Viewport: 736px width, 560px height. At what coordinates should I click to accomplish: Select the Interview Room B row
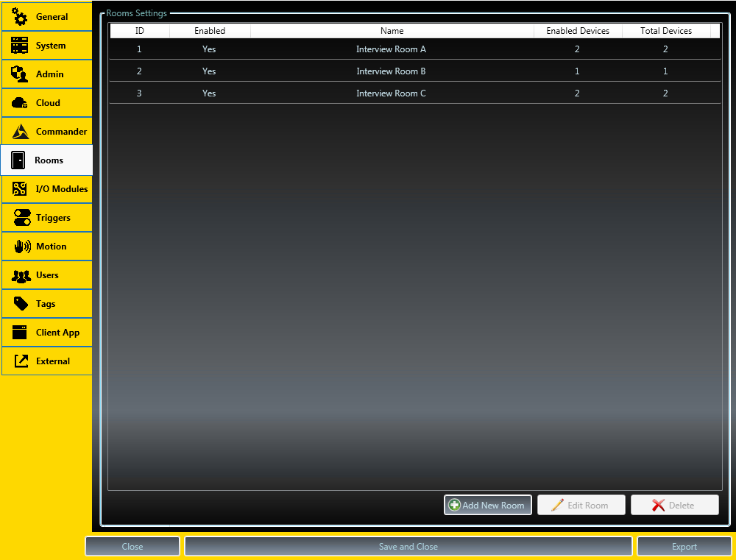(x=391, y=71)
